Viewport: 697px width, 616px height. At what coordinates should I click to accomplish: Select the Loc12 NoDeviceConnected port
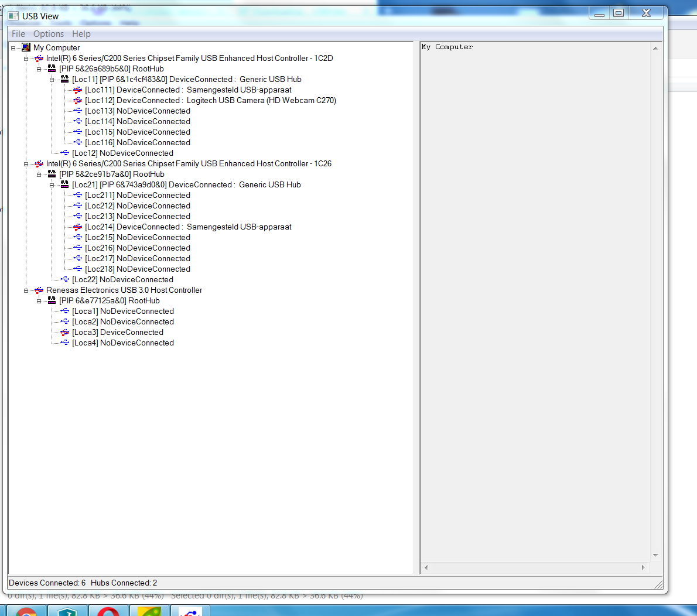(122, 153)
